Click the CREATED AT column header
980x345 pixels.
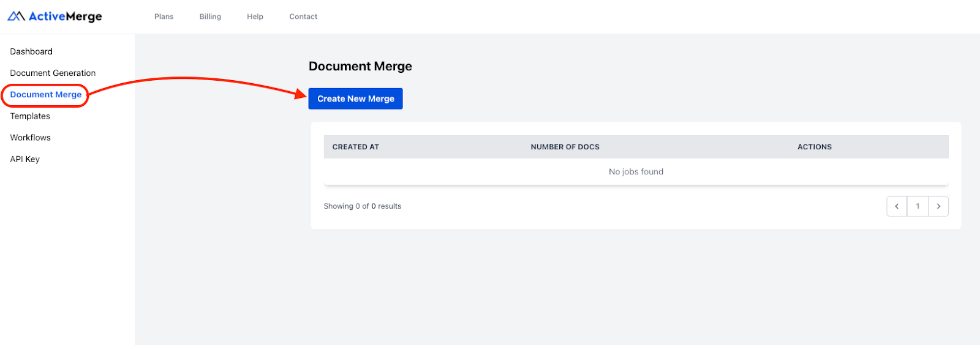click(355, 147)
